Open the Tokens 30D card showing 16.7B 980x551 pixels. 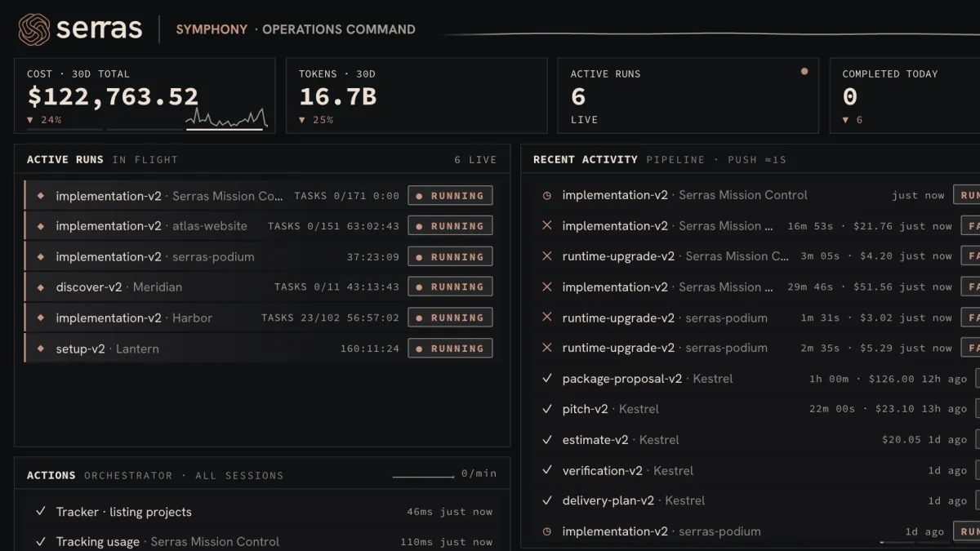coord(416,96)
